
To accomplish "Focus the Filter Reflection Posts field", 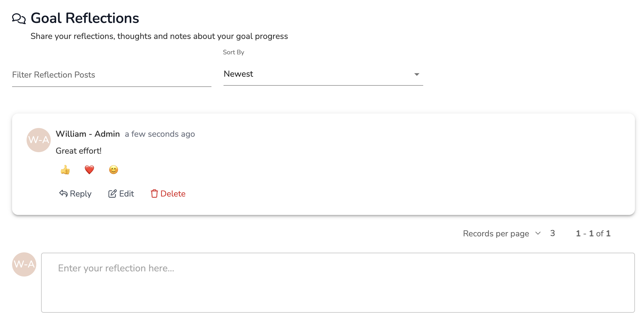I will point(111,75).
